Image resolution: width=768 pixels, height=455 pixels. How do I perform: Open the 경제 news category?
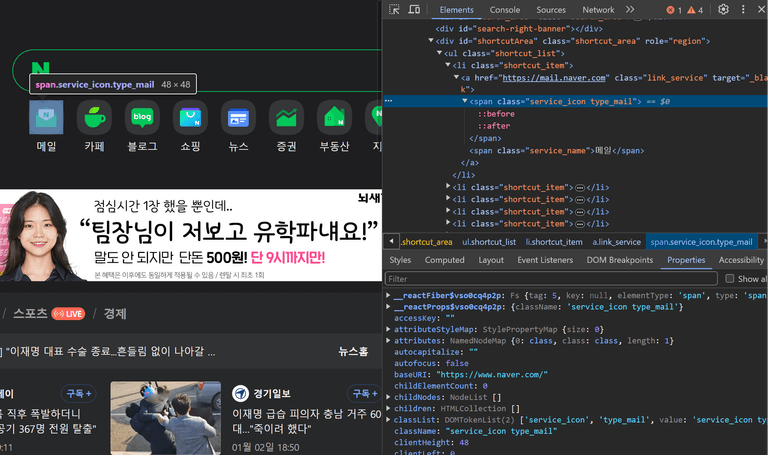pyautogui.click(x=115, y=313)
